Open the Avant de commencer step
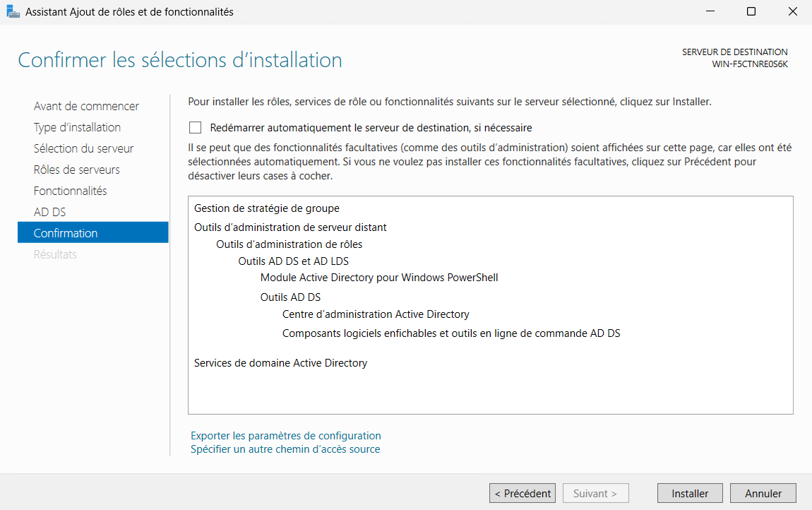 pyautogui.click(x=86, y=106)
